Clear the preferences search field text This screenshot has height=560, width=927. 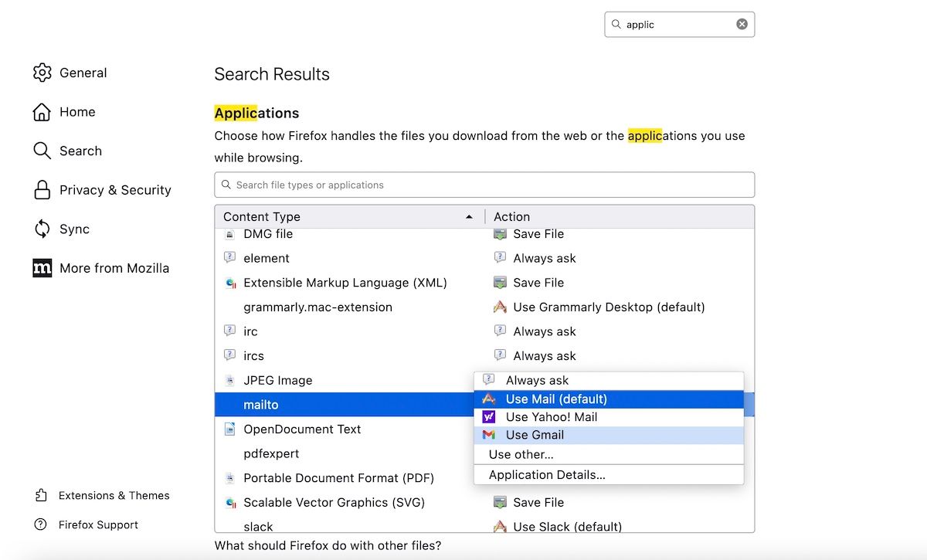pos(742,24)
